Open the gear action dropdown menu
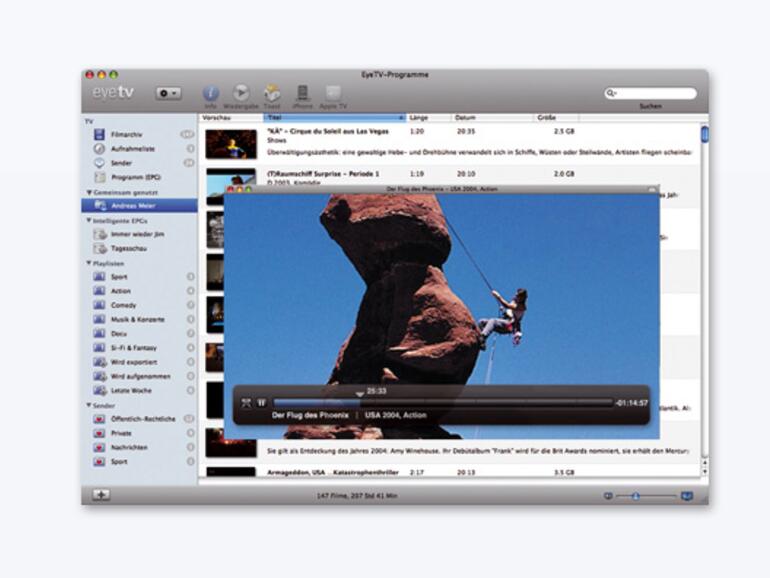Image resolution: width=770 pixels, height=578 pixels. click(x=168, y=93)
